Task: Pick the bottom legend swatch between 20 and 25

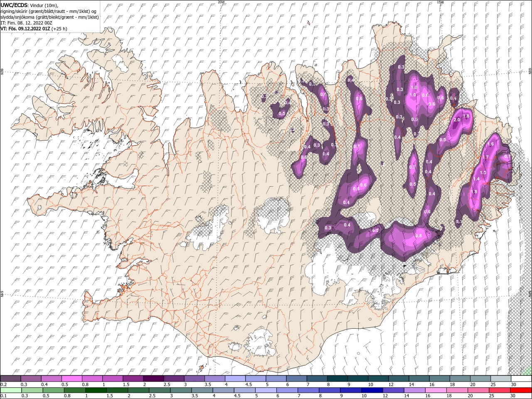Action: (478, 390)
